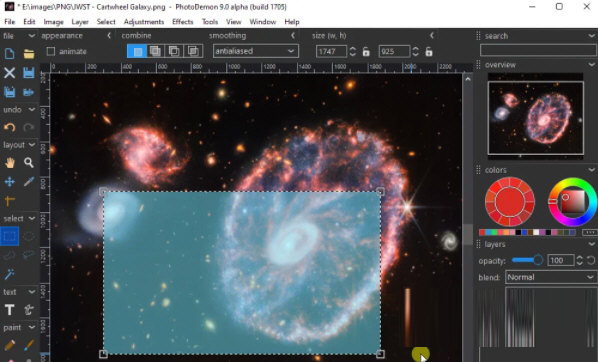
Task: Open the blend mode Normal dropdown
Action: [551, 277]
